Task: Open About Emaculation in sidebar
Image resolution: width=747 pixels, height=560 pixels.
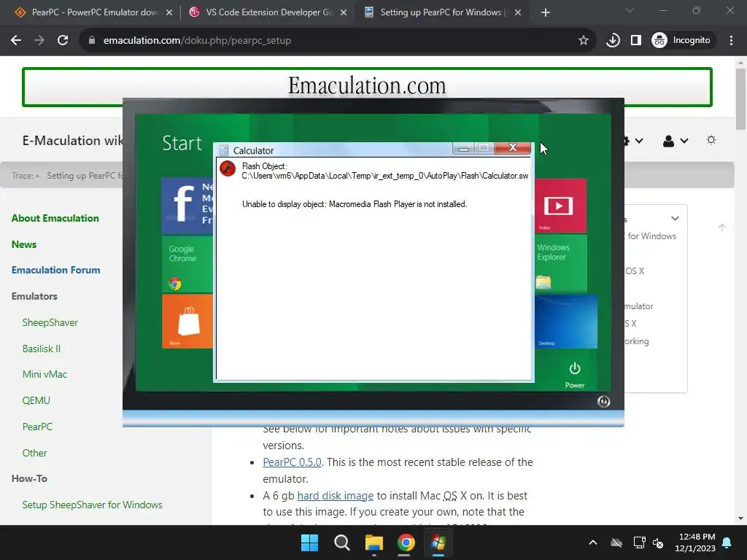Action: pyautogui.click(x=55, y=218)
